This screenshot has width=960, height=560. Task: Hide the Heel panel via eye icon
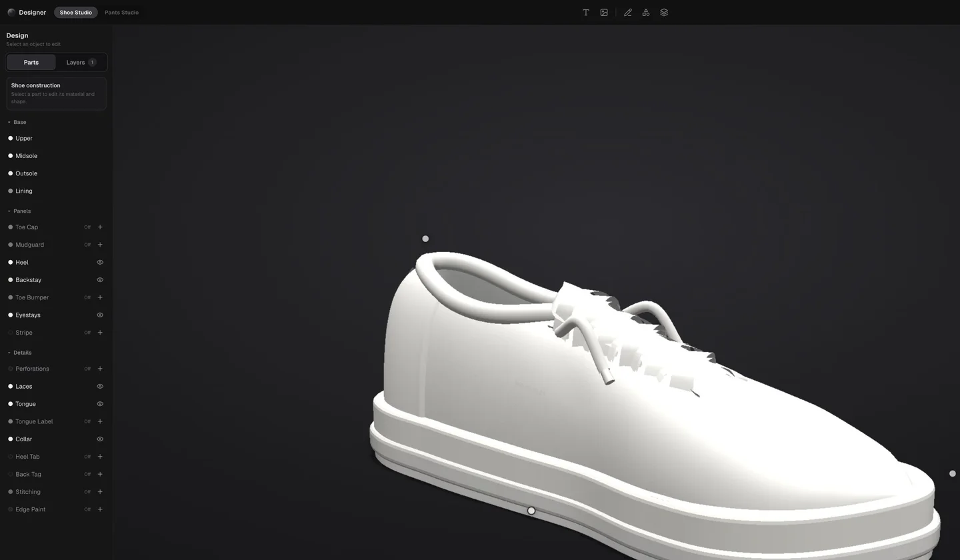pyautogui.click(x=100, y=263)
